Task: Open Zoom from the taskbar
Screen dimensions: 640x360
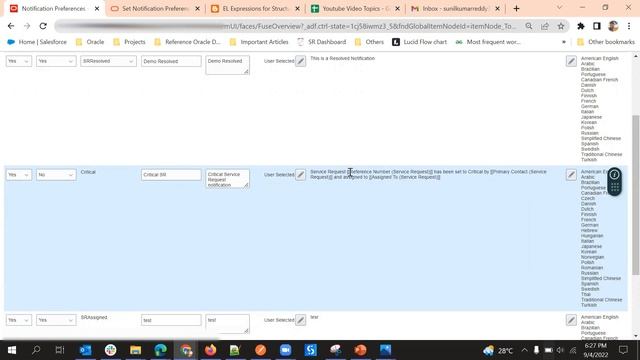Action: tap(285, 350)
